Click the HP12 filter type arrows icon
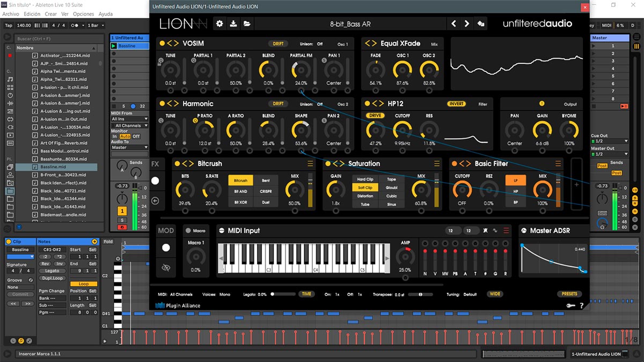Viewport: 644px width, 362px height. 378,104
